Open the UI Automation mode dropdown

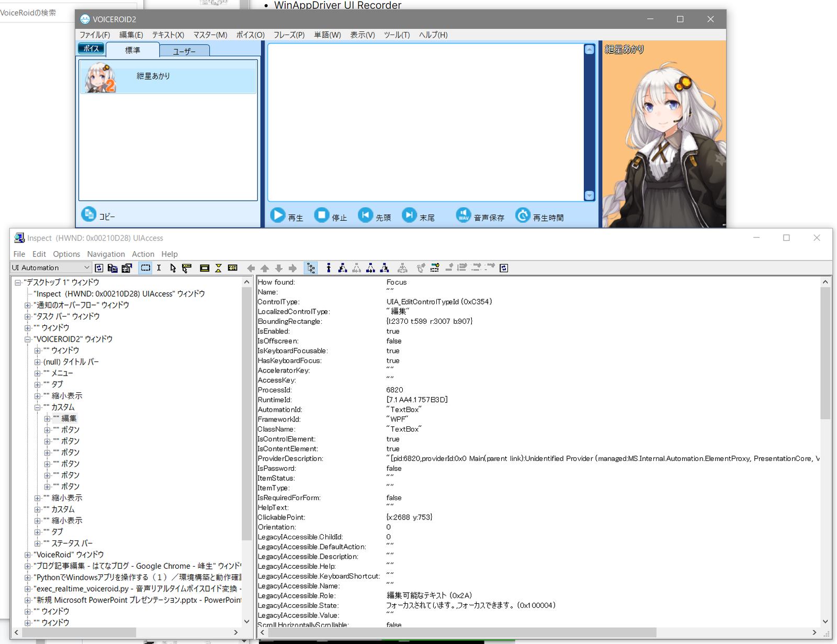pyautogui.click(x=51, y=268)
